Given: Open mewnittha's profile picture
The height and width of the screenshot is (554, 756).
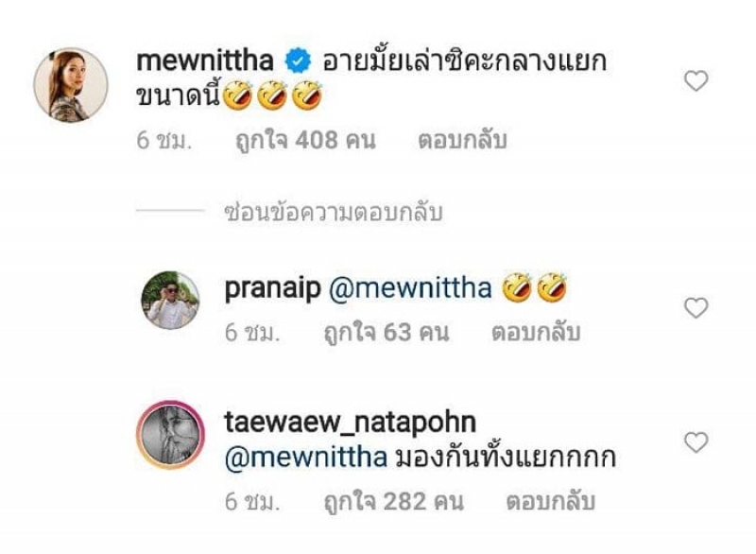Looking at the screenshot, I should 71,85.
